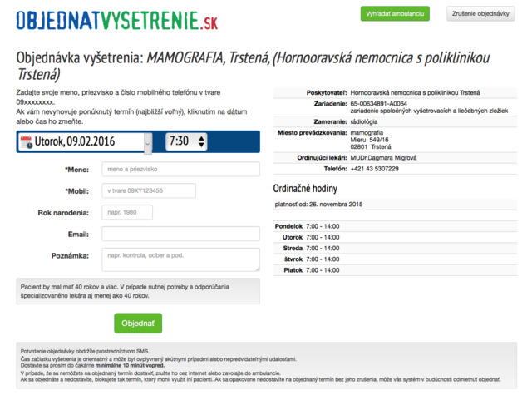
Task: Click the 02801 Trstená postal text
Action: click(x=371, y=147)
